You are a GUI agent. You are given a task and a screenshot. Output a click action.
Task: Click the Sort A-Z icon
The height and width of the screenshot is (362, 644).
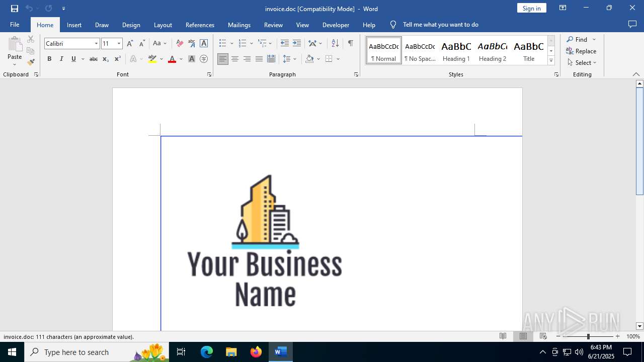[x=335, y=43]
